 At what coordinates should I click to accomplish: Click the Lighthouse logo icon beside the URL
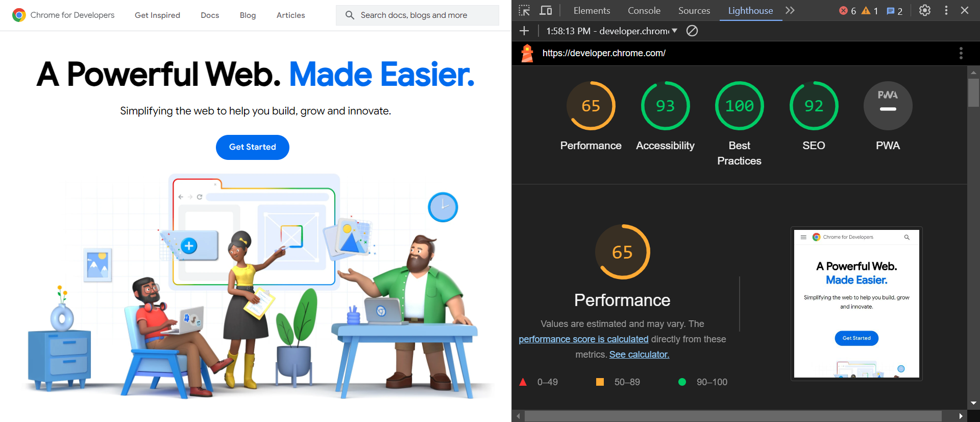(527, 53)
